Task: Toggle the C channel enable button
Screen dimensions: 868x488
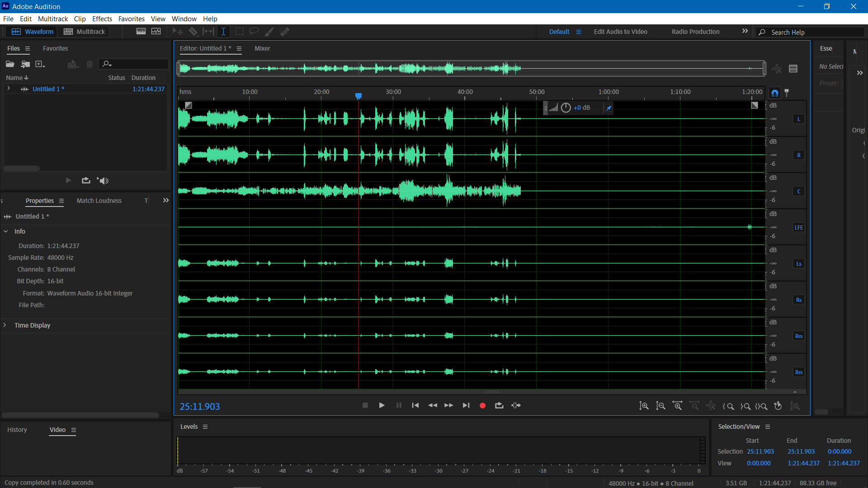Action: (x=799, y=191)
